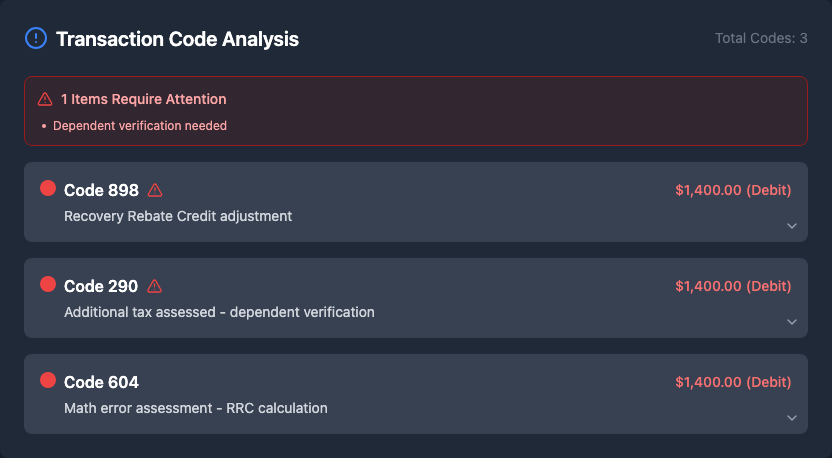Click the info icon beside Transaction Code Analysis
Image resolution: width=832 pixels, height=458 pixels.
pos(35,39)
